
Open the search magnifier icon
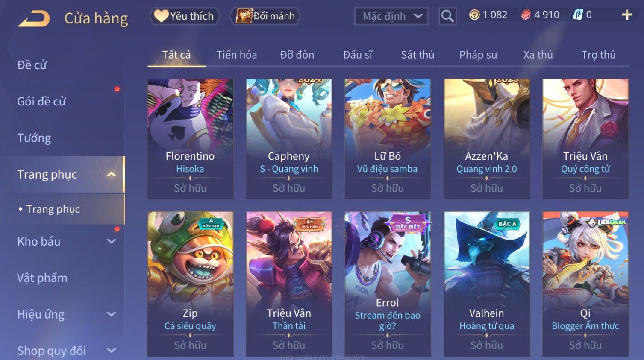tap(447, 16)
